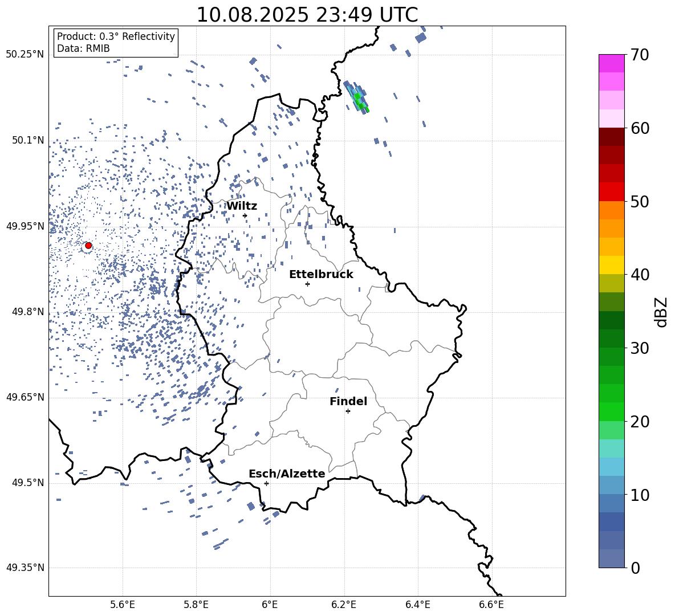Image resolution: width=675 pixels, height=616 pixels.
Task: Click the 49.8°N latitude tick label
Action: pyautogui.click(x=28, y=312)
